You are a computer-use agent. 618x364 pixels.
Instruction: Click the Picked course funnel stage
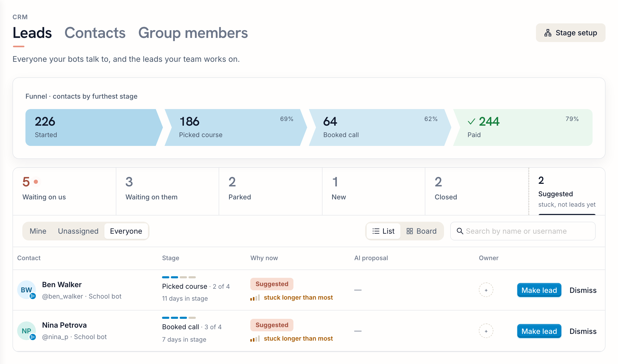[x=236, y=127]
